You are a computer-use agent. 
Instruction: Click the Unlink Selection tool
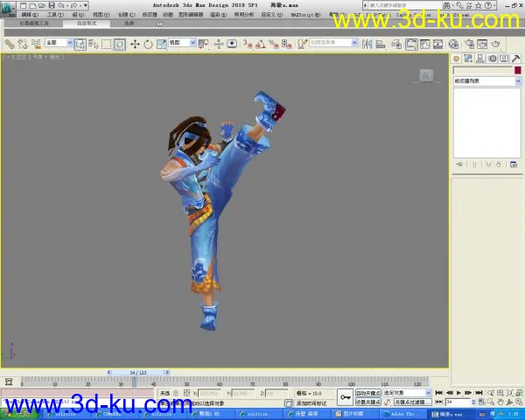pyautogui.click(x=23, y=45)
